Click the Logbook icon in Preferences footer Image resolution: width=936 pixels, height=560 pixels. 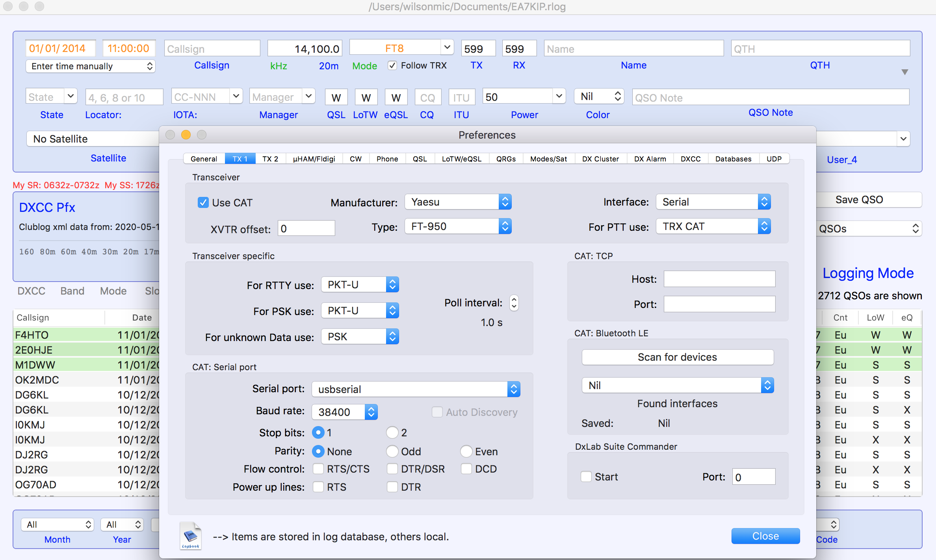click(x=191, y=536)
